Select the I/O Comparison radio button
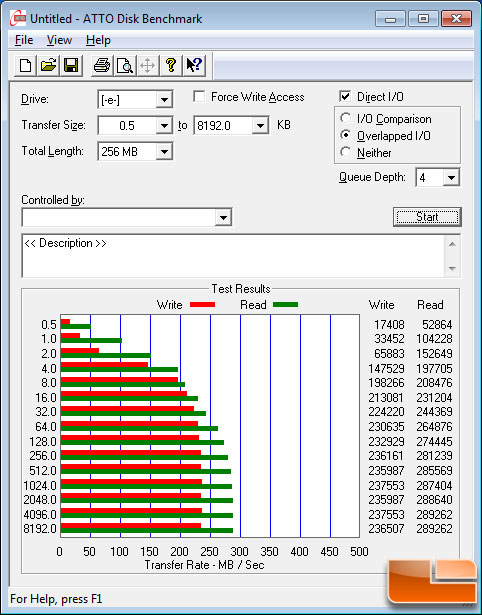 point(346,118)
